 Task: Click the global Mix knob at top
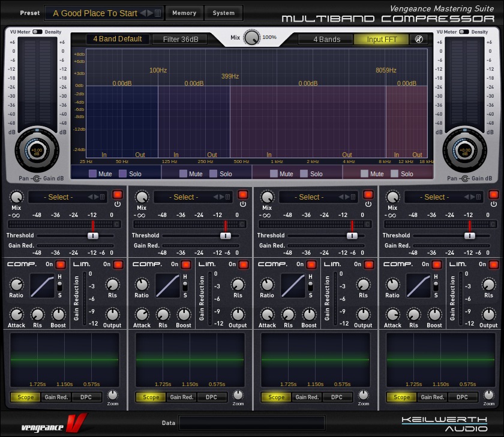click(x=252, y=37)
